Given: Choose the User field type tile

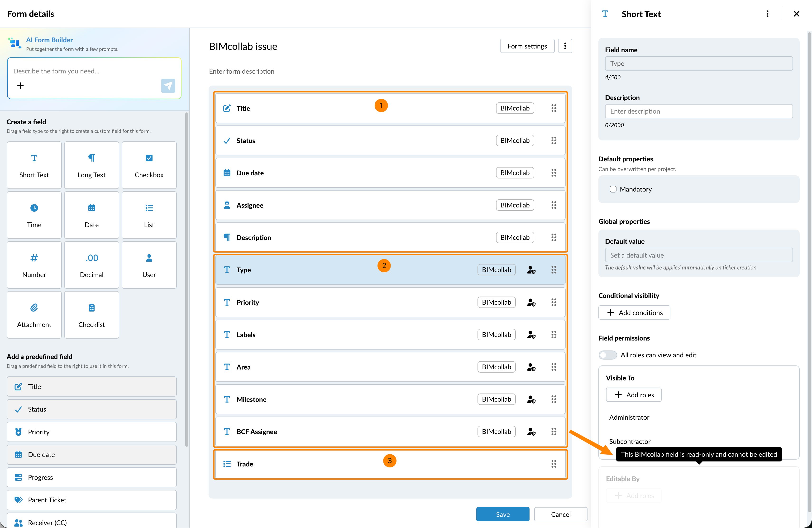Looking at the screenshot, I should [x=149, y=265].
